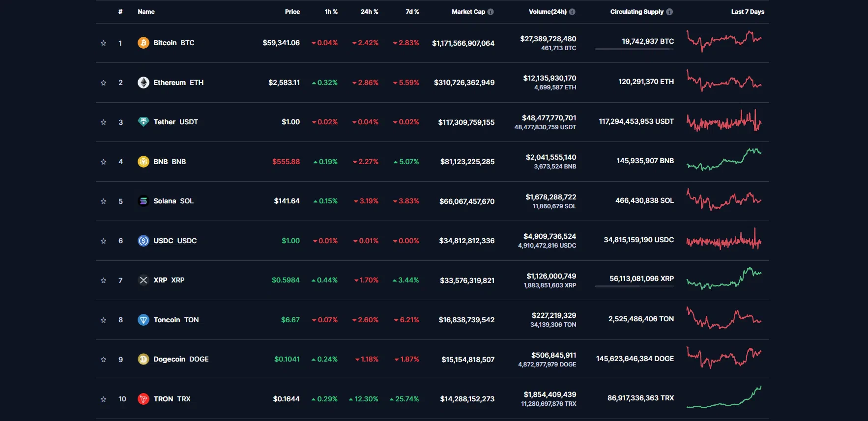Open TRON 7-day sparkline chart
This screenshot has height=421, width=868.
coord(724,397)
